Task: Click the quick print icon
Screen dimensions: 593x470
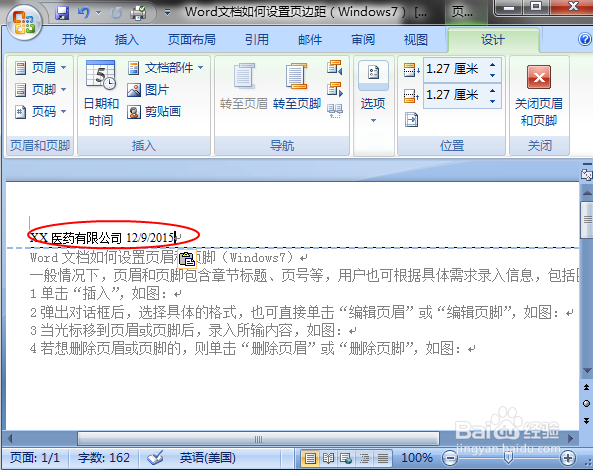Action: [138, 13]
